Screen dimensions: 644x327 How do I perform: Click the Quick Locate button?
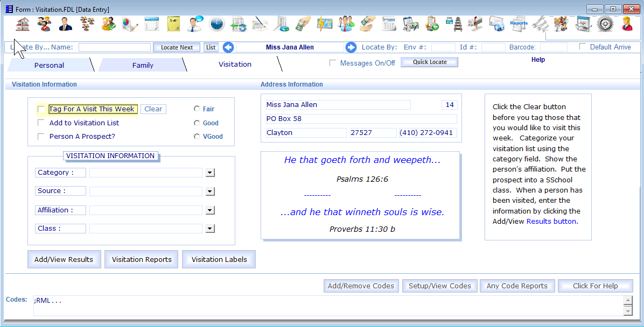click(x=429, y=62)
